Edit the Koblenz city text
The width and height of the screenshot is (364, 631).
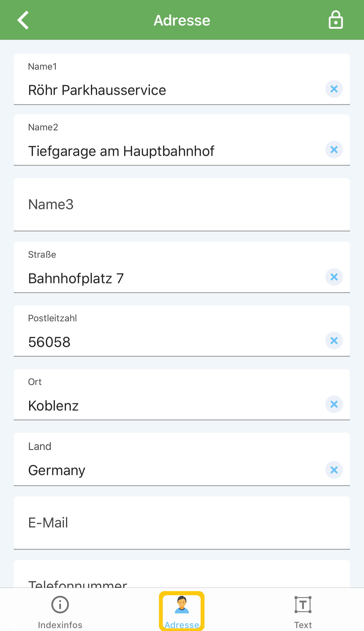[53, 406]
